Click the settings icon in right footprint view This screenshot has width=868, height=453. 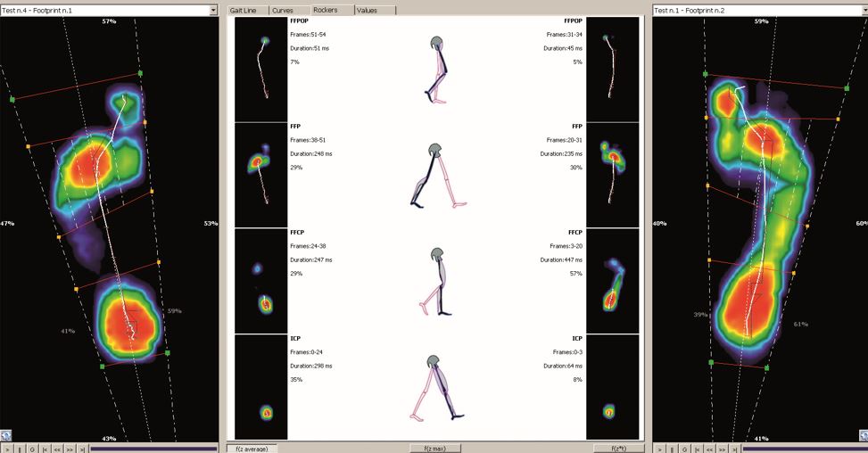pos(863,435)
